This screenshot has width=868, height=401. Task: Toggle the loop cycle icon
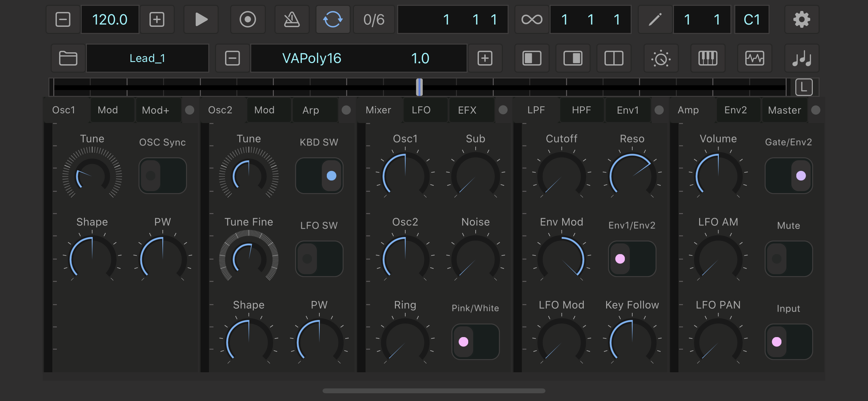pyautogui.click(x=333, y=19)
